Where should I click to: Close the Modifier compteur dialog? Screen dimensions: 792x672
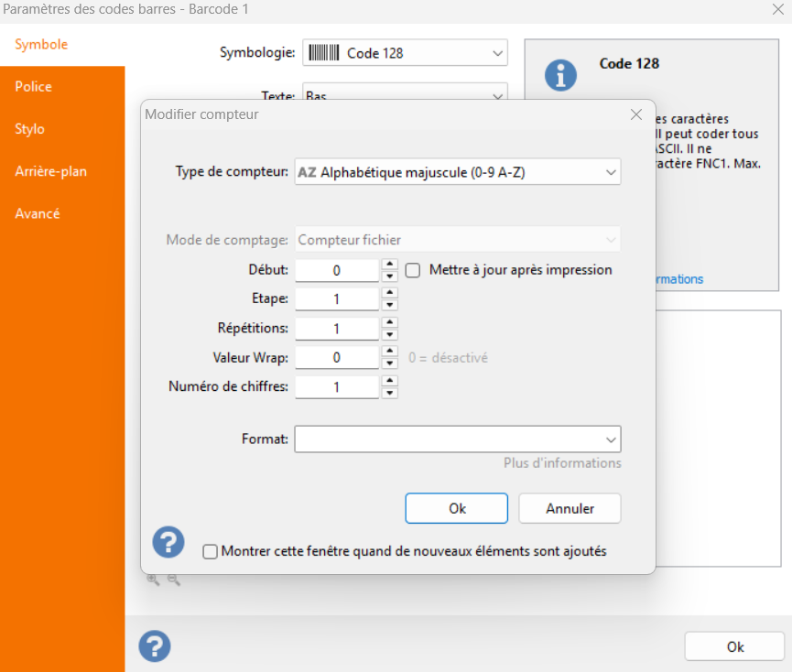[635, 114]
